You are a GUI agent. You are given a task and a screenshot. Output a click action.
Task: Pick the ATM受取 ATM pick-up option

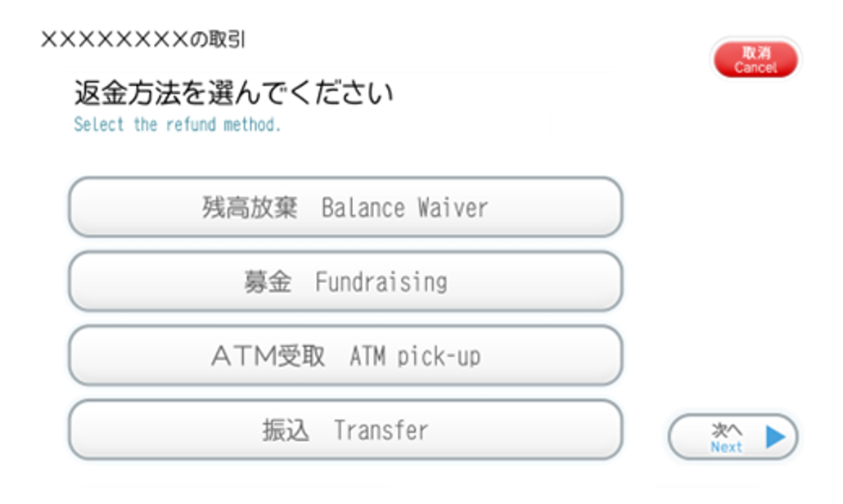tap(345, 356)
